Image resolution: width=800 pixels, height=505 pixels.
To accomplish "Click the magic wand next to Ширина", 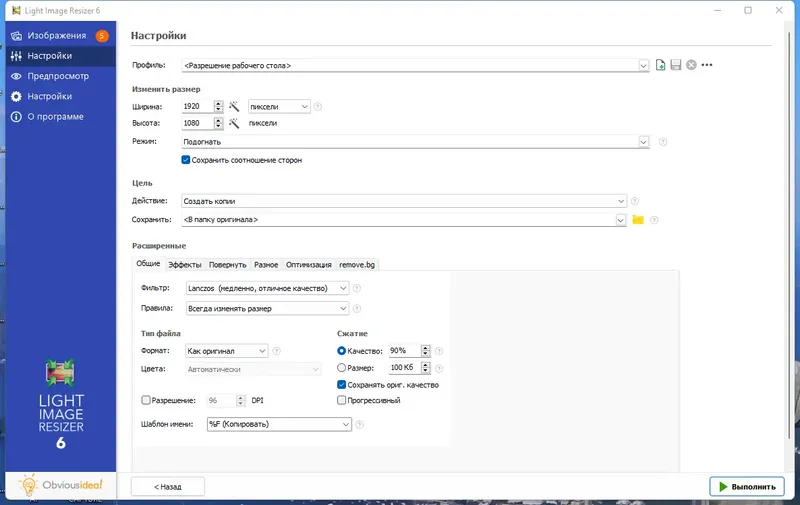I will pos(234,106).
